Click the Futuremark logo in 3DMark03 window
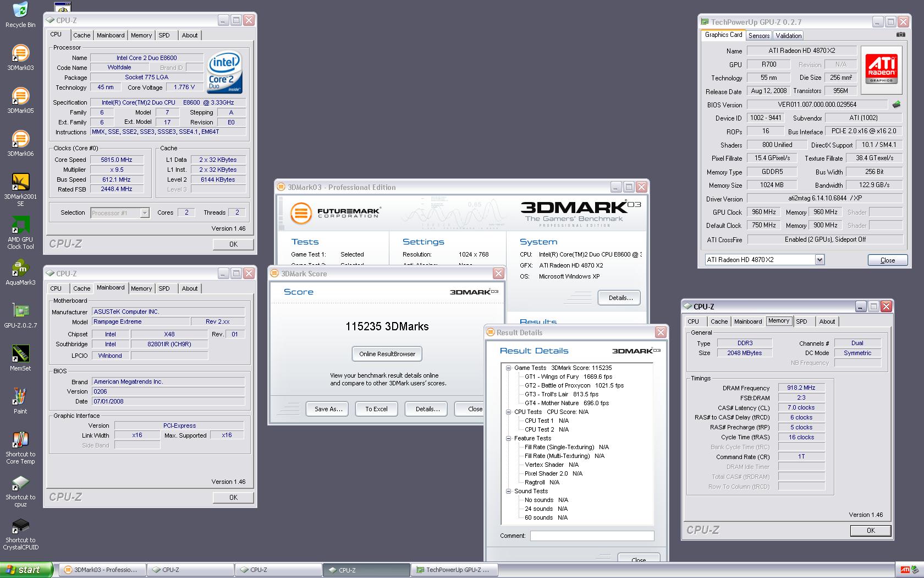 (x=335, y=212)
